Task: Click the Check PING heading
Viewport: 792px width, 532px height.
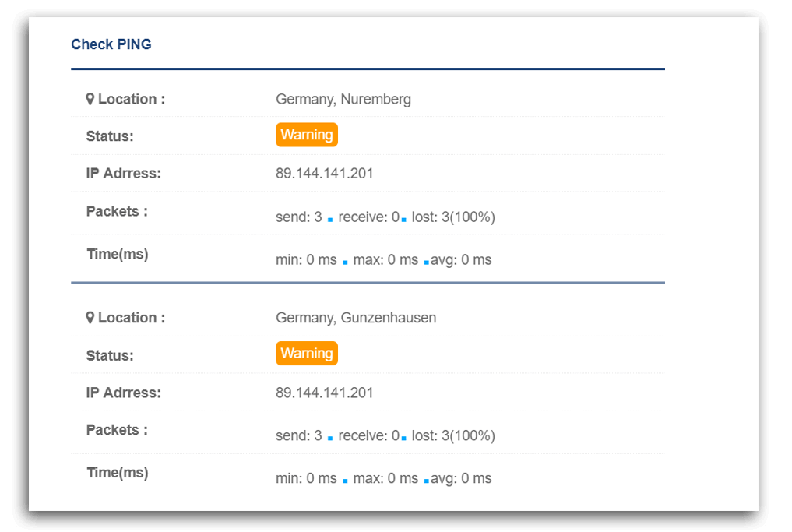Action: tap(111, 44)
